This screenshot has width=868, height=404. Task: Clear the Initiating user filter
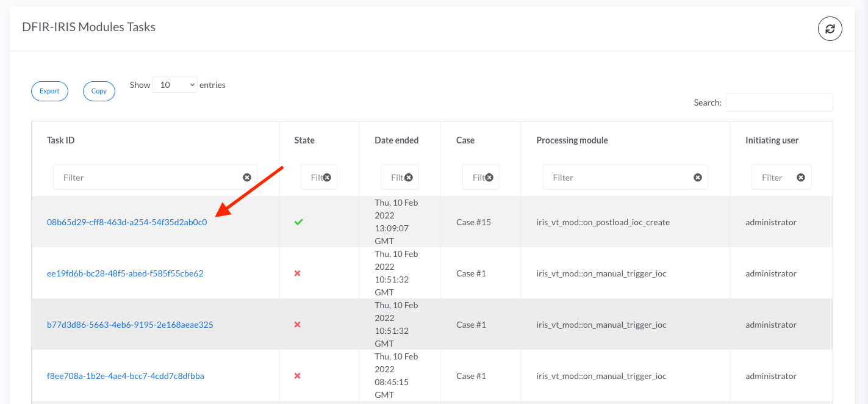coord(801,178)
